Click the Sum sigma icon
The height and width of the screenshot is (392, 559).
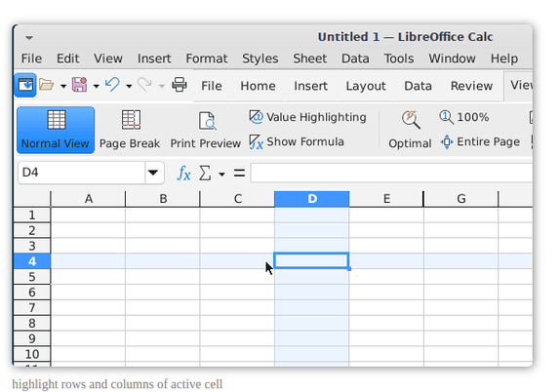point(205,174)
